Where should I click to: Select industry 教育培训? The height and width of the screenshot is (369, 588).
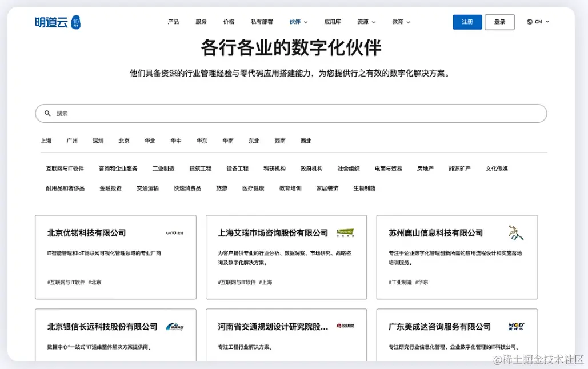291,188
